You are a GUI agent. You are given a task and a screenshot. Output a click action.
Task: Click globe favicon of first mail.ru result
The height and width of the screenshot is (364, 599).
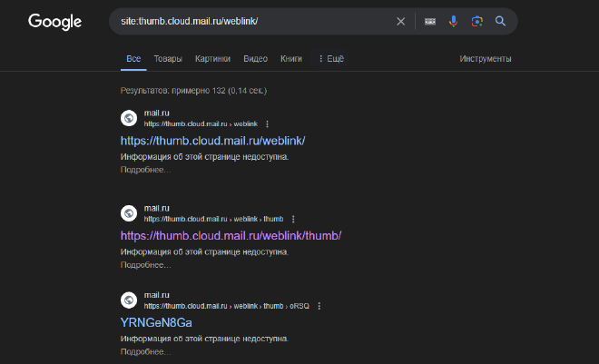coord(129,118)
